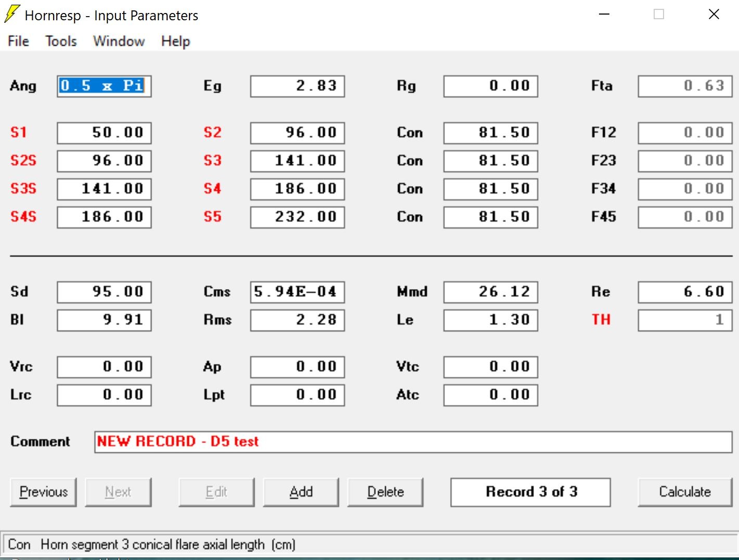Select the S4S input field
The width and height of the screenshot is (739, 560).
click(104, 217)
